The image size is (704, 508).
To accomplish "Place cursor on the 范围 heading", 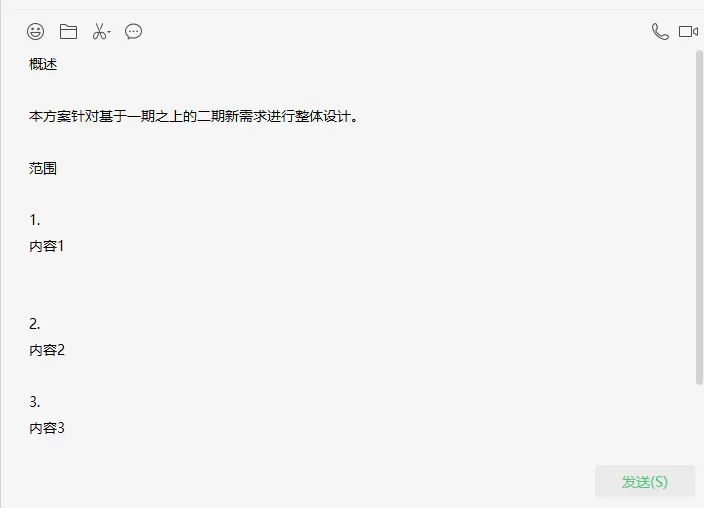I will tap(43, 168).
